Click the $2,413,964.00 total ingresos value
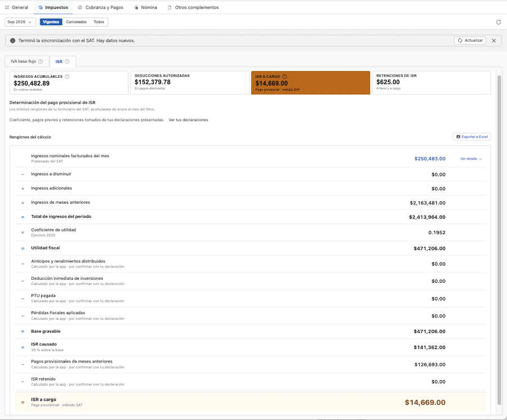This screenshot has width=507, height=420. 427,217
